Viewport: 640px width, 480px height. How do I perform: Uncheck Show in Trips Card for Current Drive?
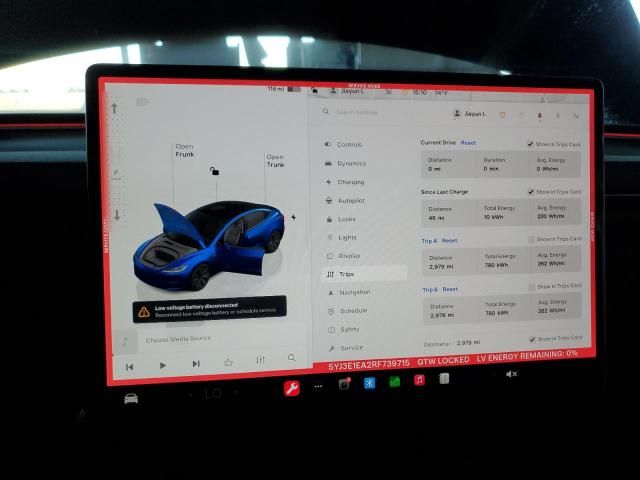pyautogui.click(x=531, y=144)
